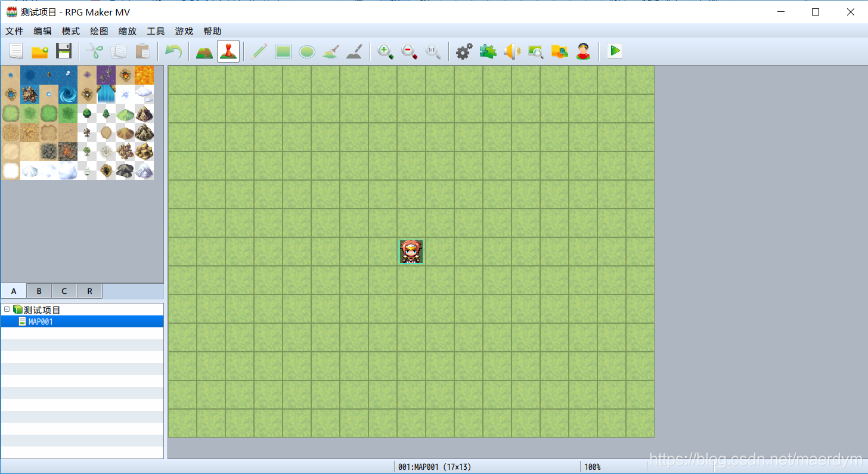
Task: Zoom out with the minus magnifier
Action: point(410,51)
